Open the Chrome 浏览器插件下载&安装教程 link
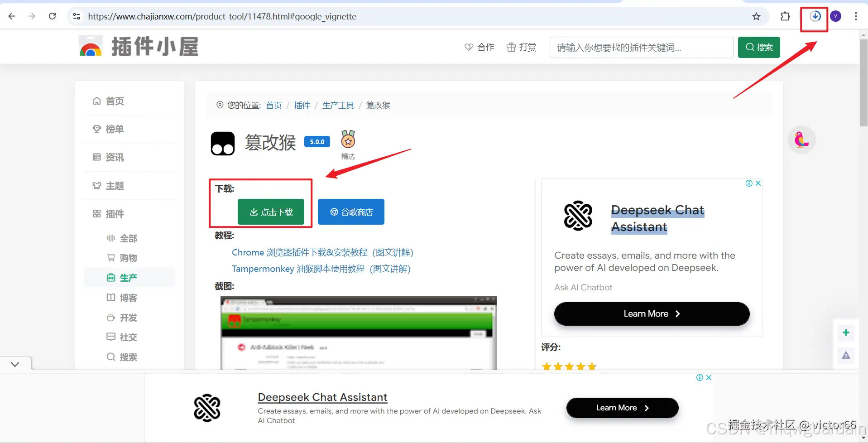The width and height of the screenshot is (868, 443). (x=323, y=252)
